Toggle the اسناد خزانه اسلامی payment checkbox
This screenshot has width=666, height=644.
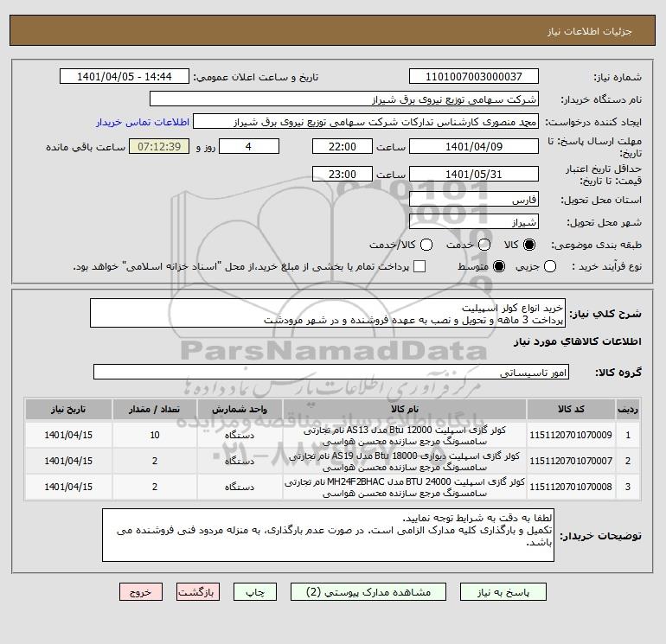419,266
